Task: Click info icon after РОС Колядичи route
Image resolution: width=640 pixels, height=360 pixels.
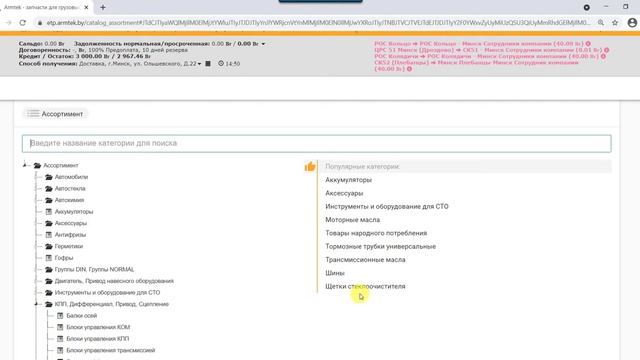Action: [x=603, y=56]
